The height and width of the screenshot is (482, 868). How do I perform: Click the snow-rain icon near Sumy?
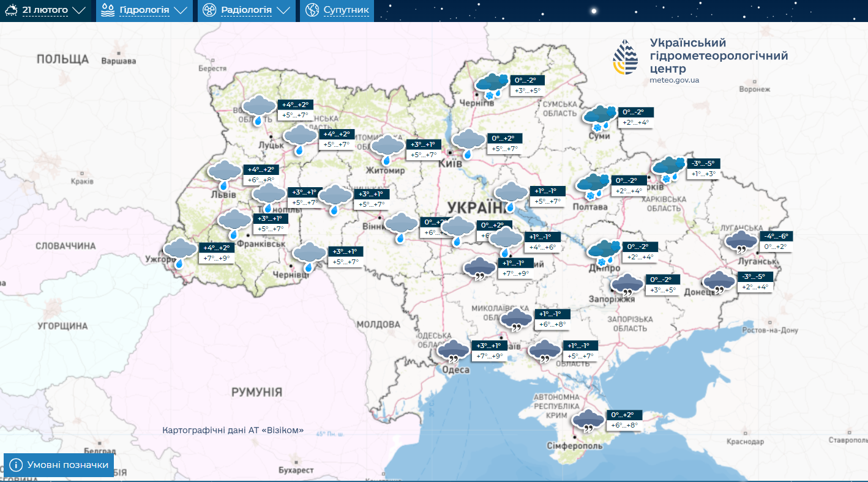tap(600, 117)
